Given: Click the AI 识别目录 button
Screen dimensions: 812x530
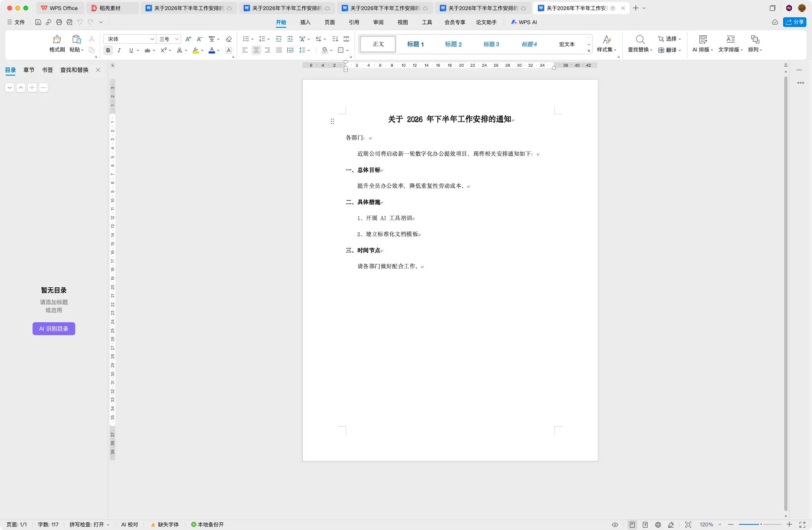Looking at the screenshot, I should [54, 329].
